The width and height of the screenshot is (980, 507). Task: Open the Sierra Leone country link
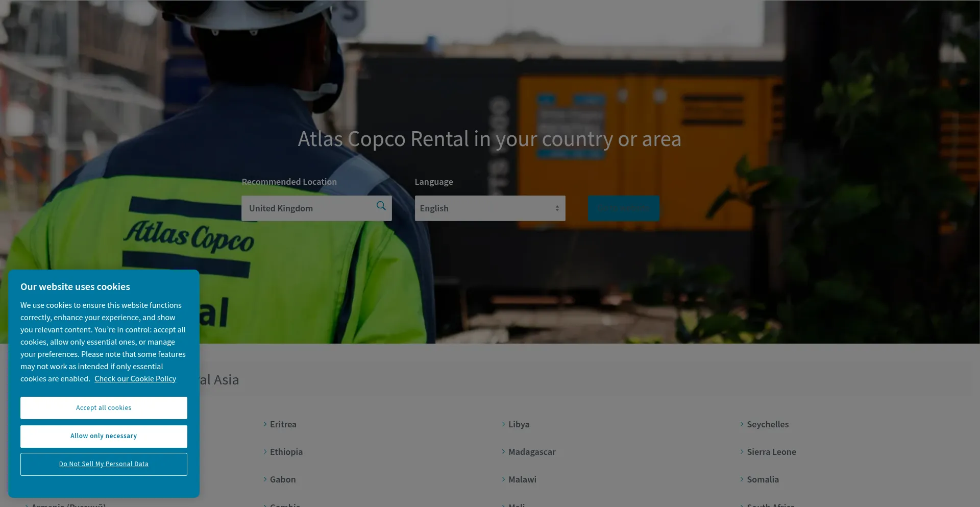(x=771, y=452)
